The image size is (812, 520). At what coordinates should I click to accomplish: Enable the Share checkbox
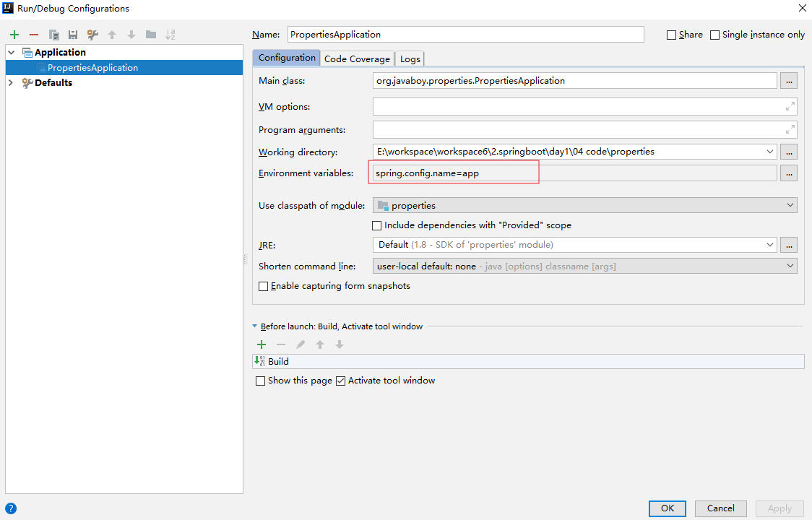(672, 35)
